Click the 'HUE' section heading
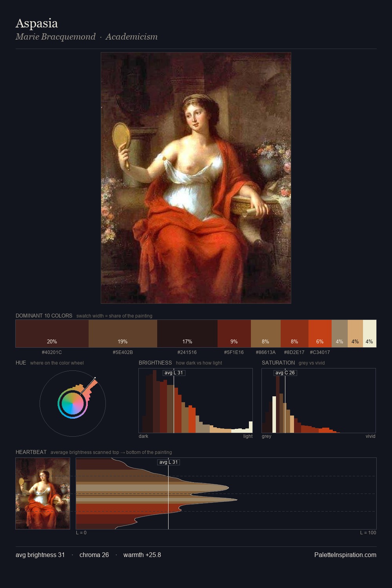The height and width of the screenshot is (588, 392). 21,363
